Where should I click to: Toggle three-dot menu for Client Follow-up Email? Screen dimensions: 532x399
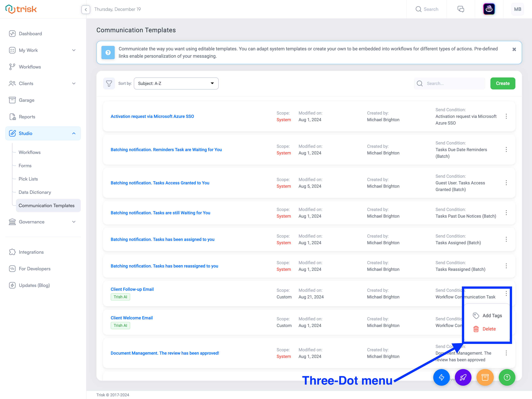(x=506, y=293)
